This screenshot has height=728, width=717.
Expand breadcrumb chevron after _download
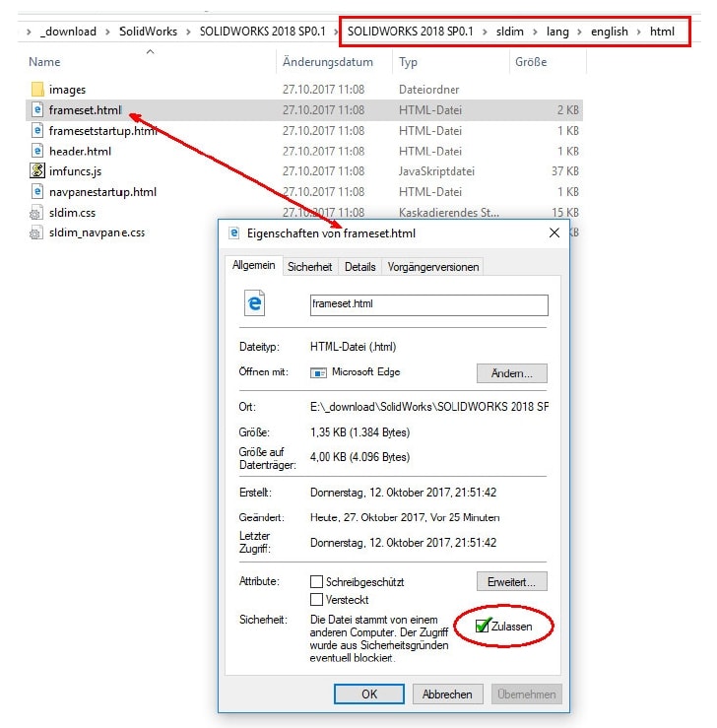[x=107, y=32]
